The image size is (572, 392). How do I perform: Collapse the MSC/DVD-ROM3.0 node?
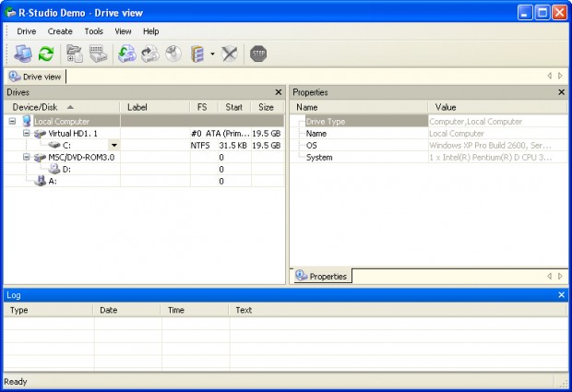point(26,157)
